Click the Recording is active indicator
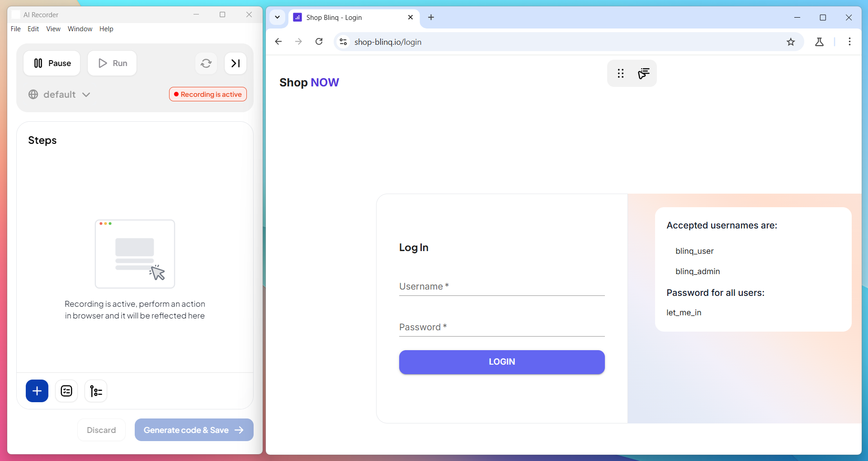This screenshot has height=461, width=868. pos(208,95)
